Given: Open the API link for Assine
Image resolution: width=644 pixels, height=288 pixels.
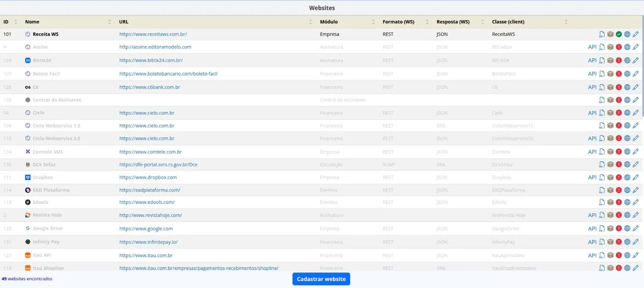Looking at the screenshot, I should click(x=592, y=47).
